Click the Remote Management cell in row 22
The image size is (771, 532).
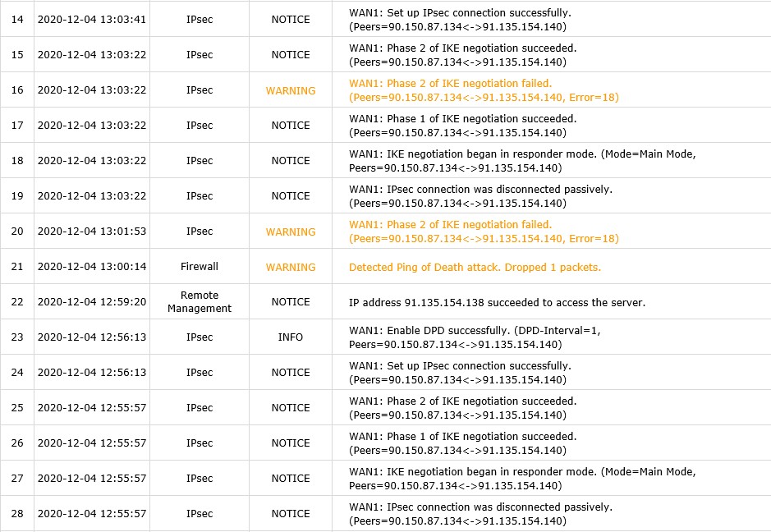[200, 301]
